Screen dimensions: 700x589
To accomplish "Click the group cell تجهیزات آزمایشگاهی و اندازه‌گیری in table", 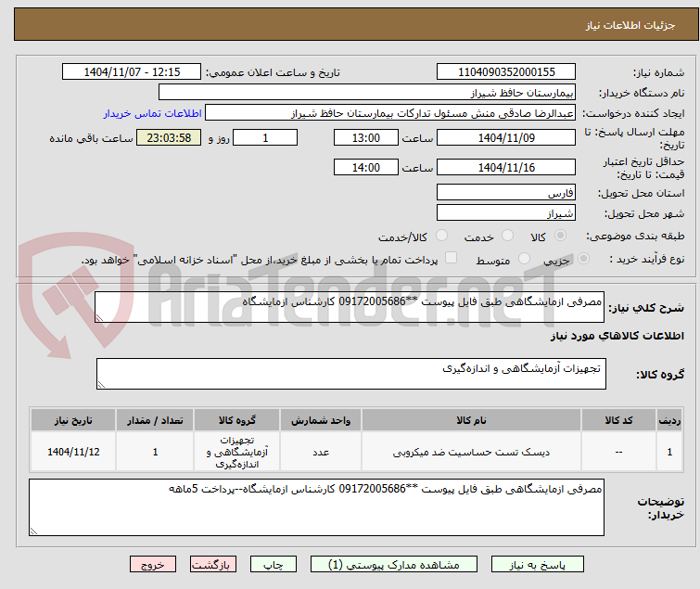I will (x=237, y=453).
